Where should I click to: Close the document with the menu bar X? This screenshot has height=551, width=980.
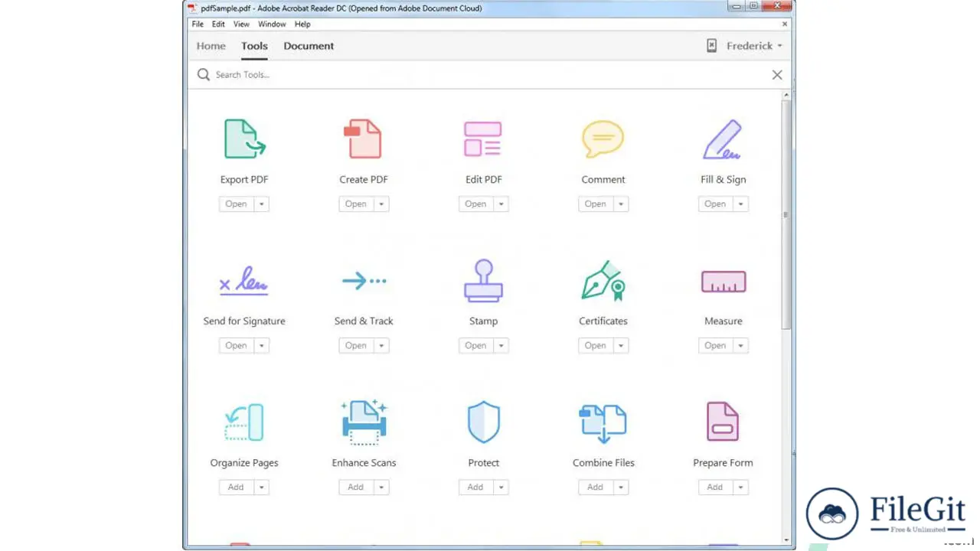[785, 24]
